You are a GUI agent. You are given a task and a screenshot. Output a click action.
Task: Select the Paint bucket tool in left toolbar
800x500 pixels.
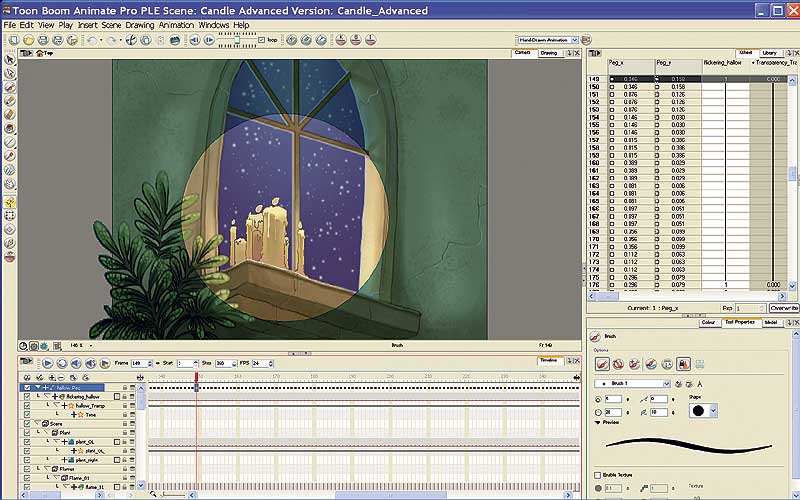pyautogui.click(x=10, y=129)
